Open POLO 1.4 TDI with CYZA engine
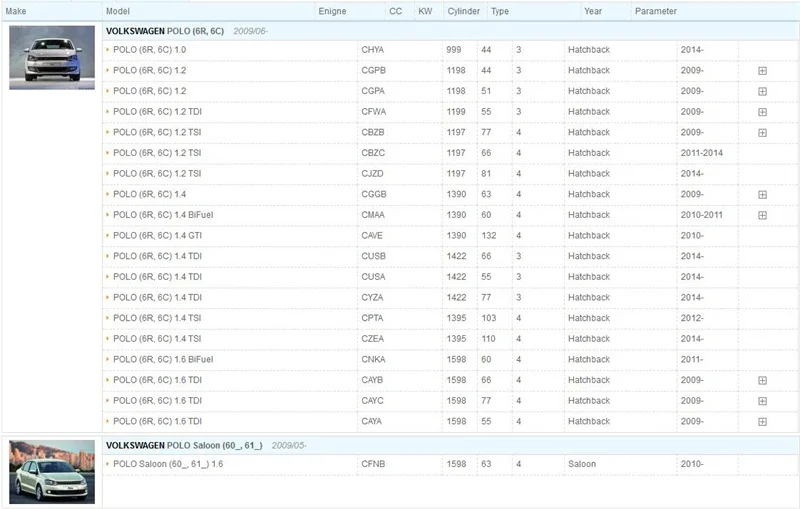Viewport: 800px width, 509px height. click(157, 297)
